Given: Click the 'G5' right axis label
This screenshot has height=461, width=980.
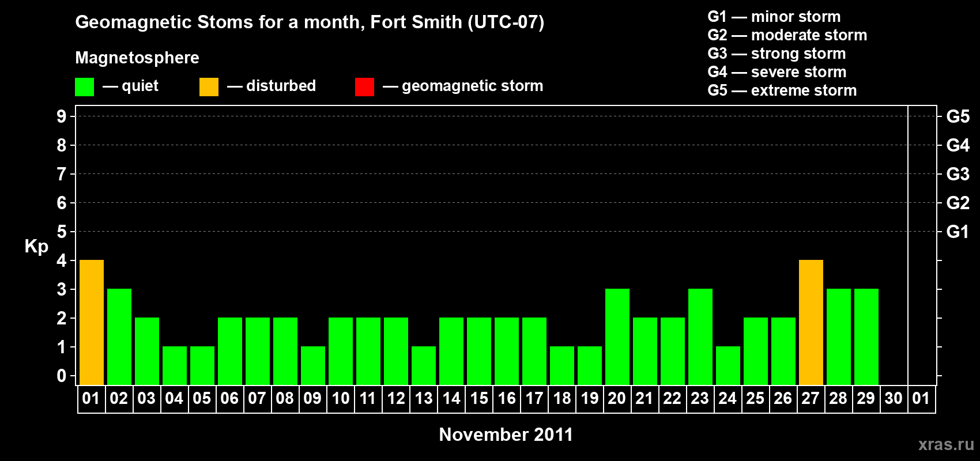Looking at the screenshot, I should [x=958, y=116].
